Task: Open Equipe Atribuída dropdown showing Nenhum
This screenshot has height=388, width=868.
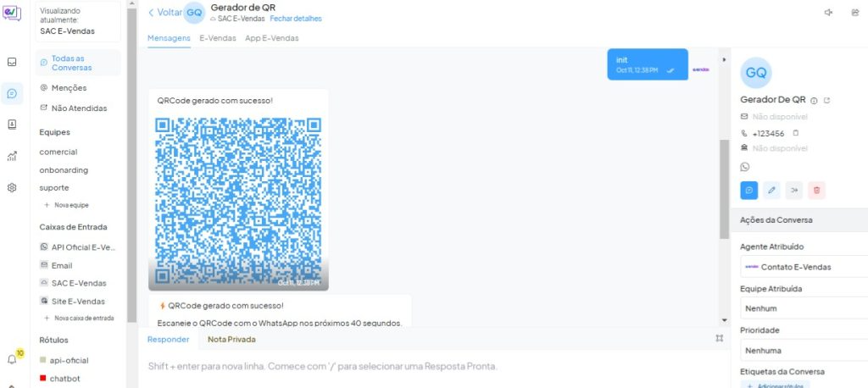Action: point(804,308)
